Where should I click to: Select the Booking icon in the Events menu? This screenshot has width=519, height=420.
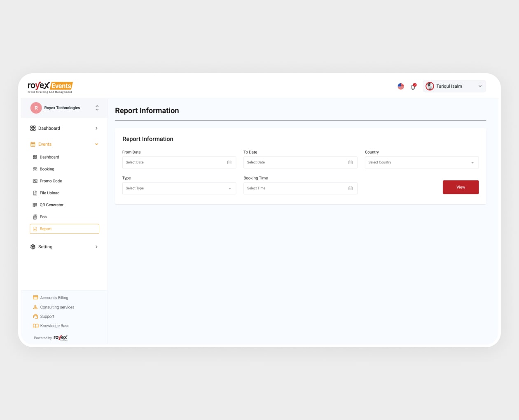coord(35,169)
